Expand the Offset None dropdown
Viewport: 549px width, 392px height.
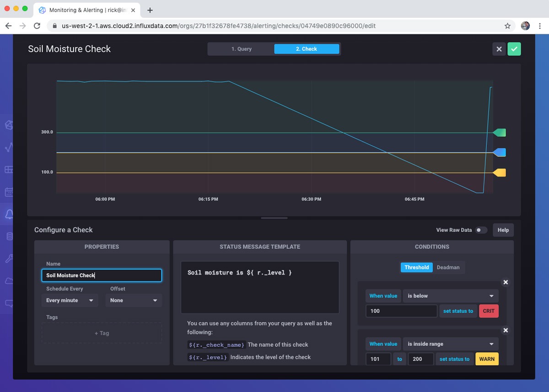pyautogui.click(x=134, y=301)
